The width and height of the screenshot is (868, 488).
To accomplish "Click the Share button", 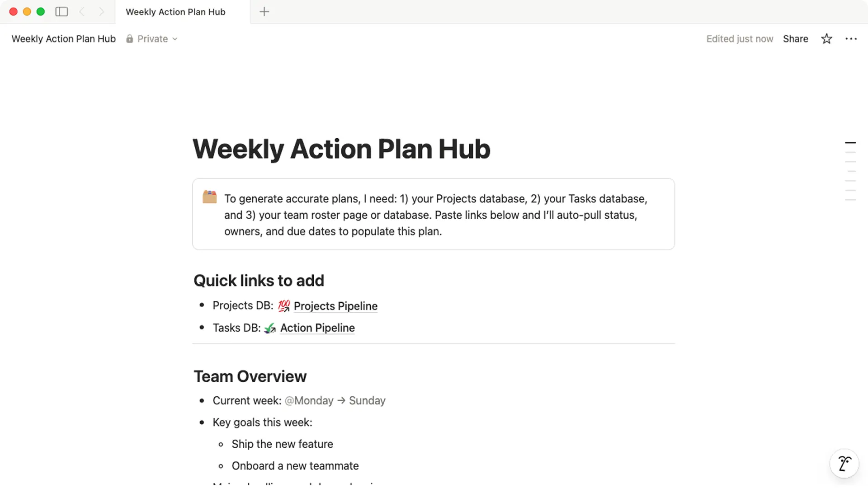I will pos(795,39).
